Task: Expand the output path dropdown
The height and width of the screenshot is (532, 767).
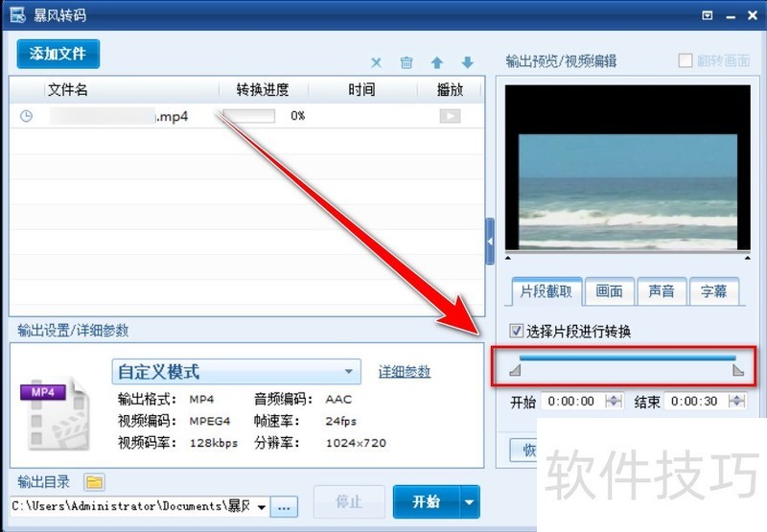Action: pyautogui.click(x=262, y=506)
